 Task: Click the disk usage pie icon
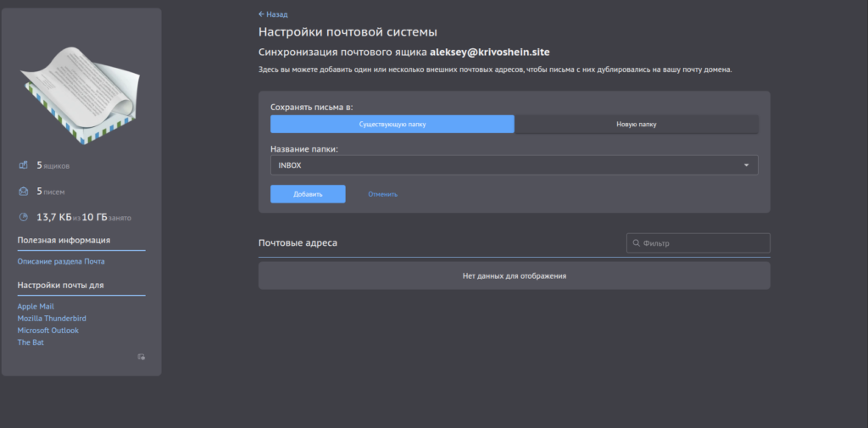click(x=23, y=217)
